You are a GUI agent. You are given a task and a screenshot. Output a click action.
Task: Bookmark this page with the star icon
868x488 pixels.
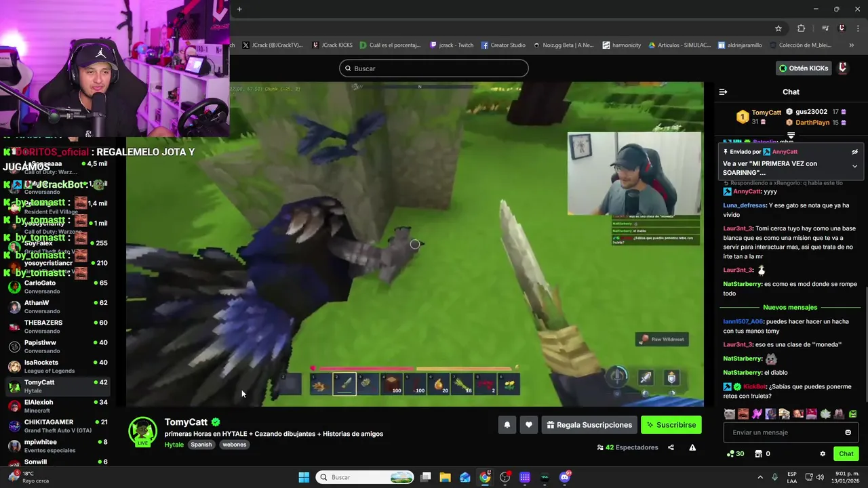tap(778, 28)
